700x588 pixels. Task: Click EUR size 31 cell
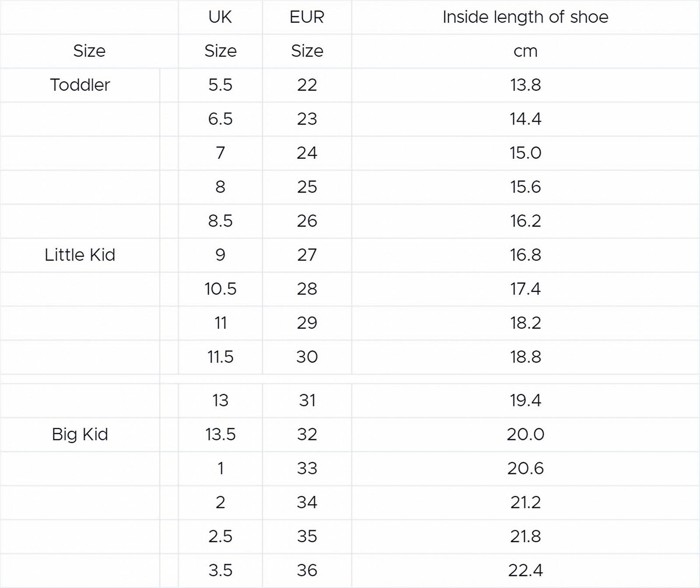click(x=307, y=400)
